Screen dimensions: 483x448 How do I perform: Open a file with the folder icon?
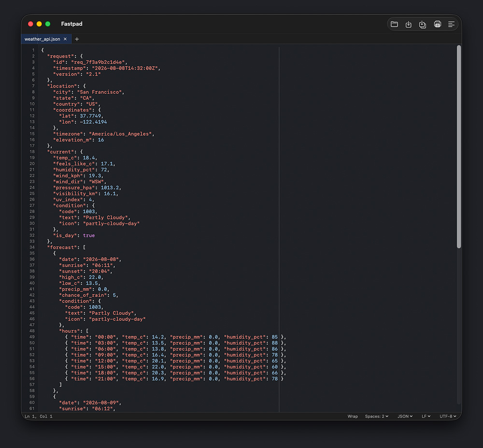pos(394,24)
